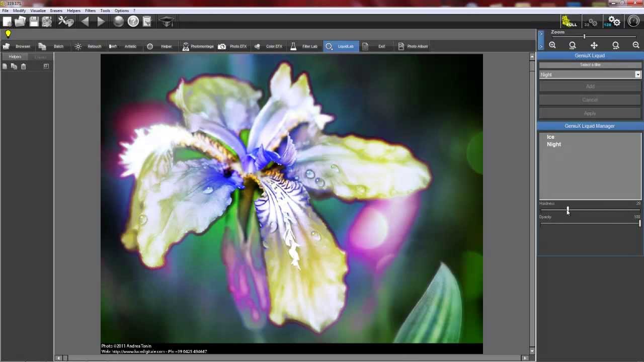Collapse side panel with upper blue arrow

pos(541,34)
